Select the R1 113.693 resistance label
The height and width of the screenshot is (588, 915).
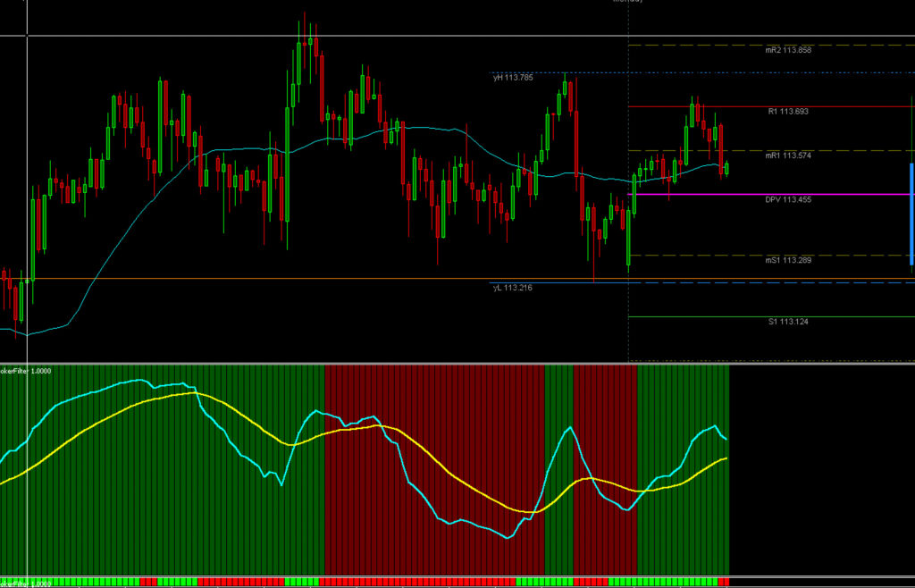pyautogui.click(x=788, y=111)
